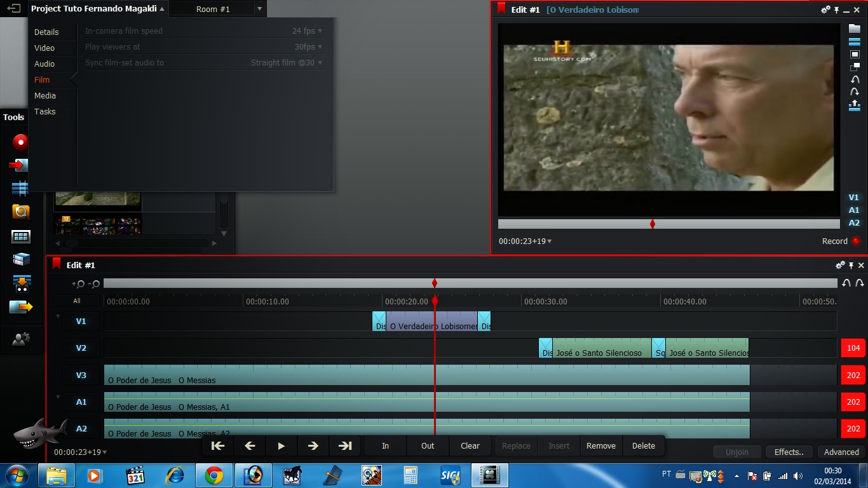868x488 pixels.
Task: Exit project using the door arrow icon
Action: click(x=13, y=9)
